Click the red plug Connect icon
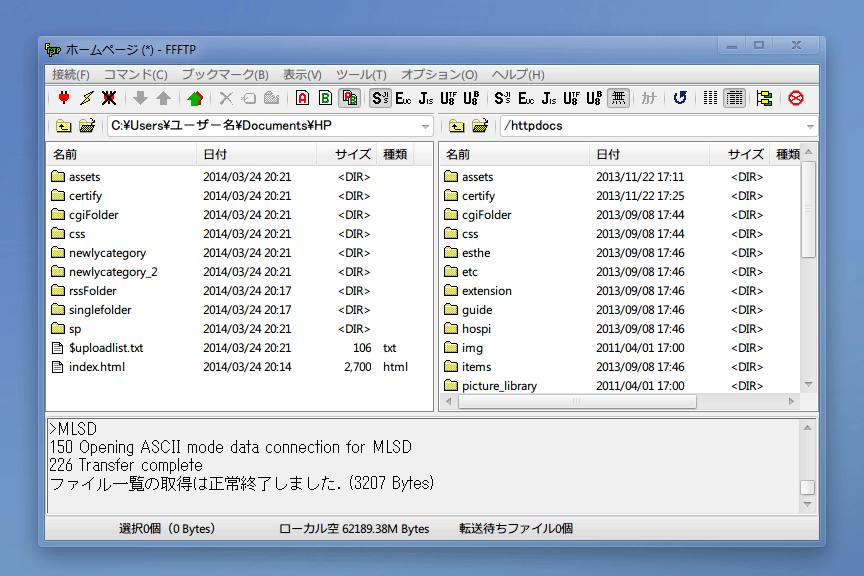The image size is (864, 576). click(x=64, y=98)
